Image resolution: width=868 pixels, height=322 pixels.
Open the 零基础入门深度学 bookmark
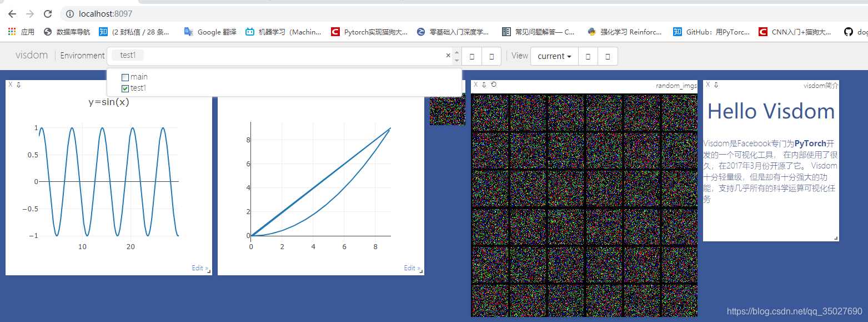[453, 32]
